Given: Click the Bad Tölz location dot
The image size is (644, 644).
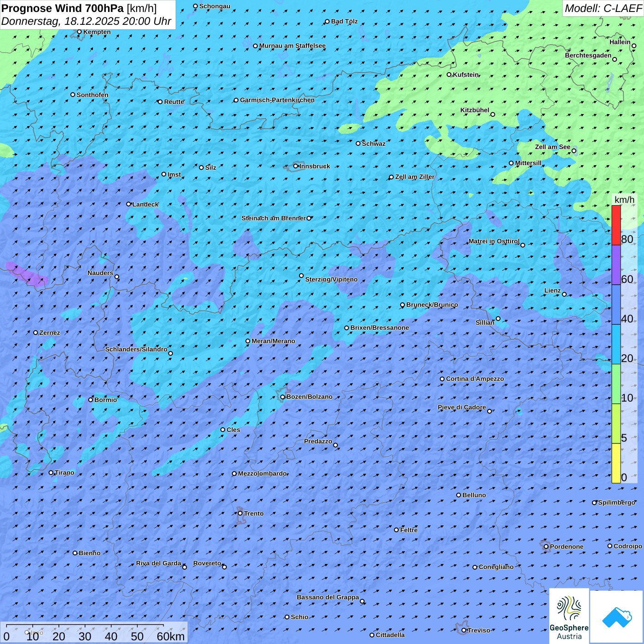Looking at the screenshot, I should [x=328, y=21].
